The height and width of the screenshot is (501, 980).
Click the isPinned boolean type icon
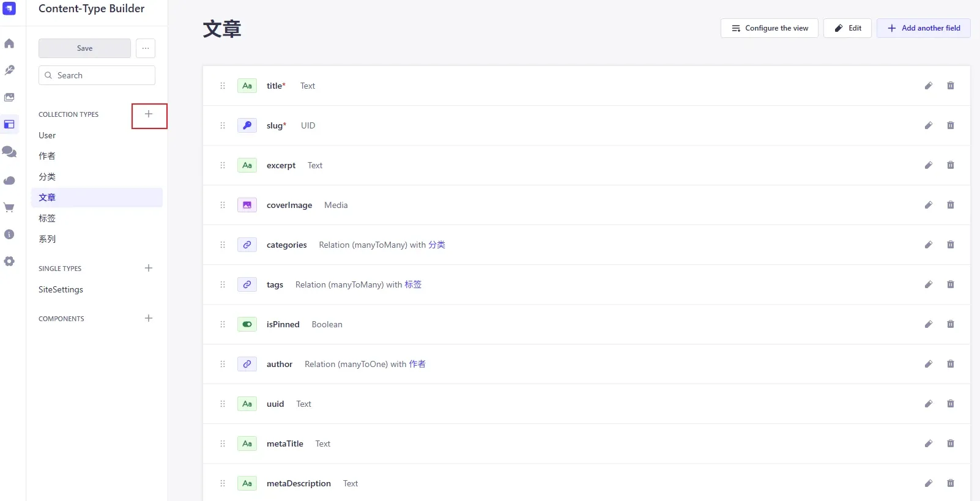[247, 324]
